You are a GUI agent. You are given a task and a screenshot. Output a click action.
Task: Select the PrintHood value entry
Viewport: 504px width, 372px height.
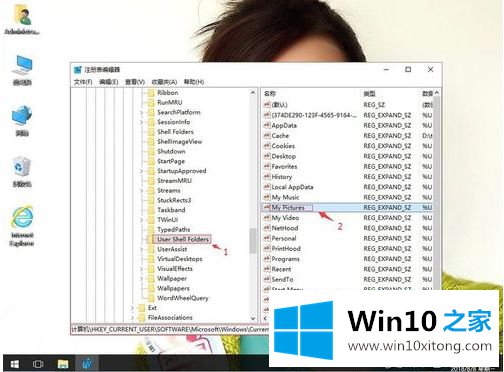286,249
